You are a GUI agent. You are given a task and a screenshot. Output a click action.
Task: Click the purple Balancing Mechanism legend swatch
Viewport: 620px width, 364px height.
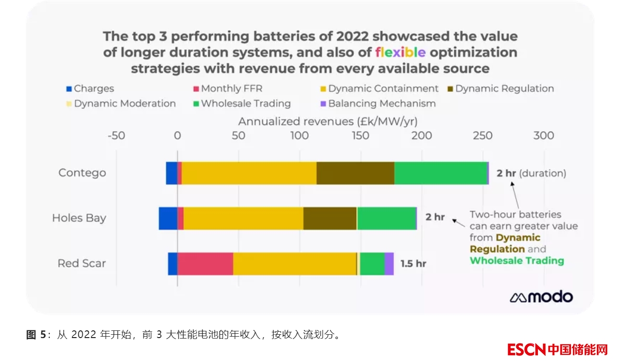pyautogui.click(x=323, y=104)
